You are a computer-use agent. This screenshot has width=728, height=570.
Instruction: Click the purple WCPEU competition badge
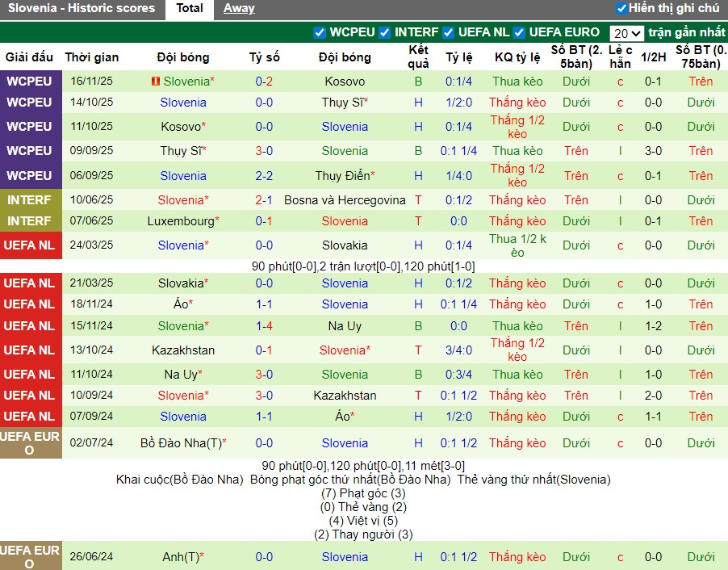(31, 81)
